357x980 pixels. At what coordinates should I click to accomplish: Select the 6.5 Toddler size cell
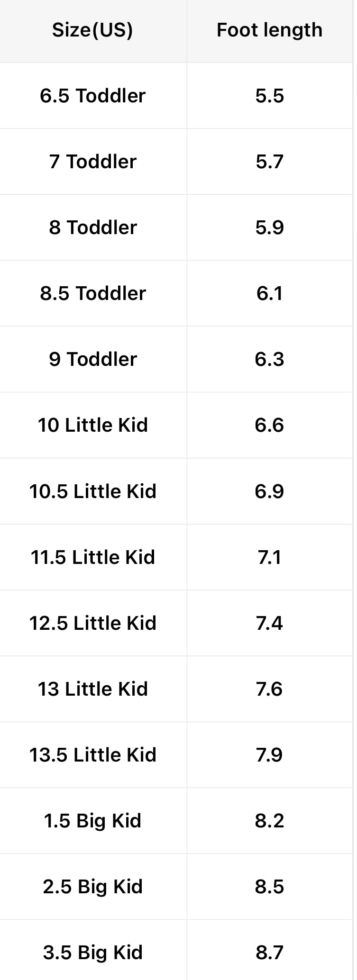pyautogui.click(x=92, y=96)
